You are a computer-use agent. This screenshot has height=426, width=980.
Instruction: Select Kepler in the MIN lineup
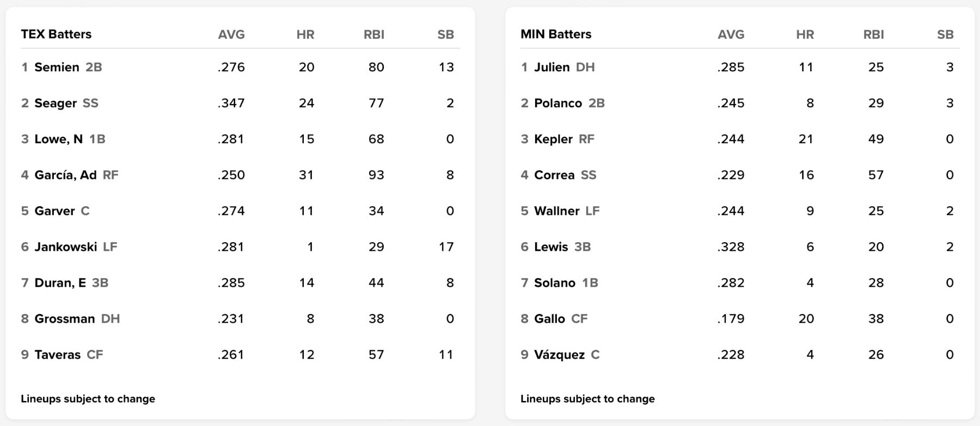553,139
